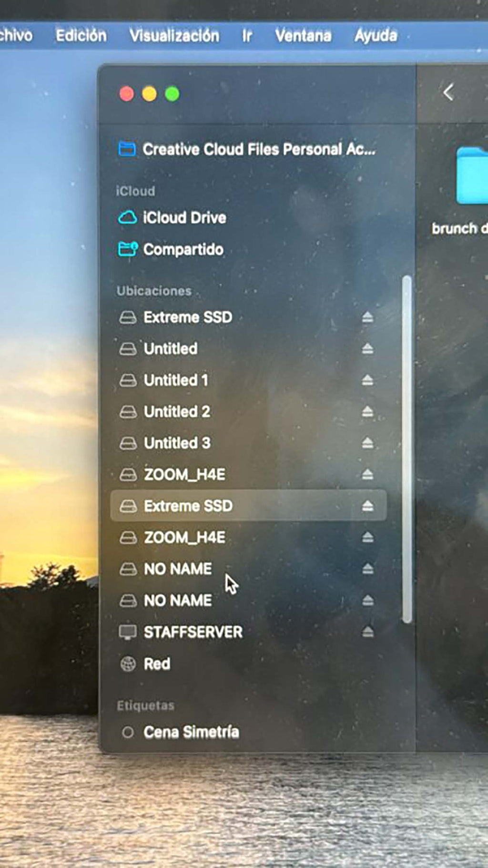Eject the Untitled 2 volume
Image resolution: width=488 pixels, height=868 pixels.
[367, 412]
